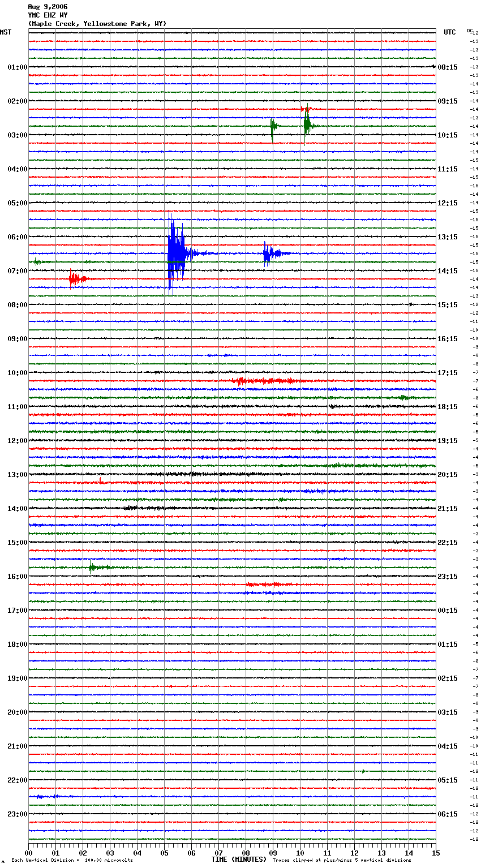Select the MST time label "22:00"
The image size is (481, 868).
pos(18,780)
